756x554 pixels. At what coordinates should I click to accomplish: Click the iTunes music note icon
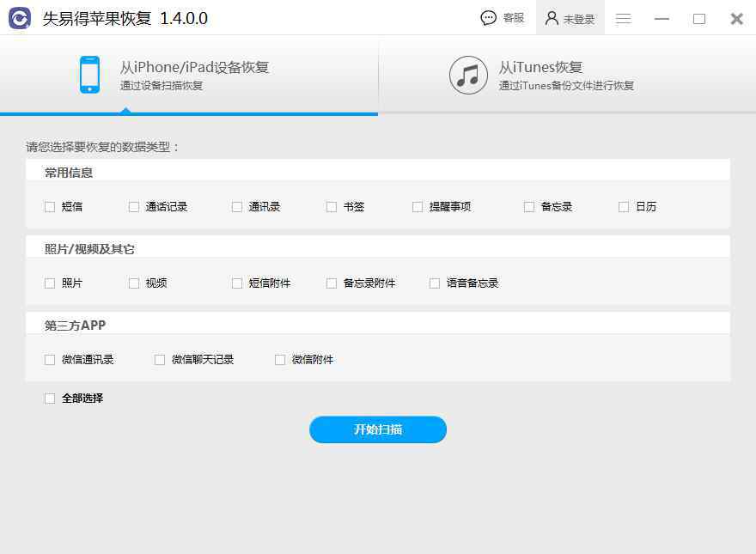tap(468, 76)
